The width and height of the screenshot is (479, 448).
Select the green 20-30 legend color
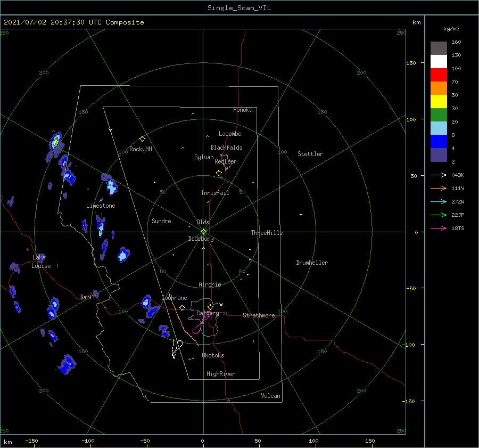coord(439,115)
